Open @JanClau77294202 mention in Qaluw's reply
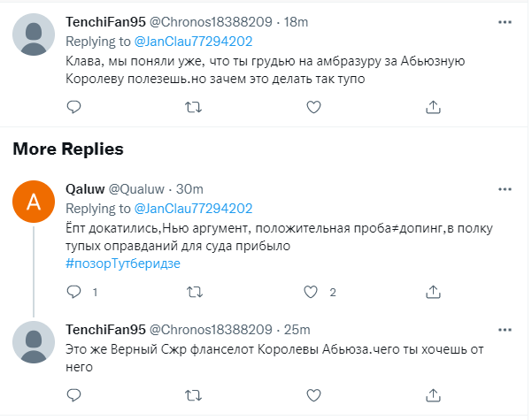 (193, 209)
